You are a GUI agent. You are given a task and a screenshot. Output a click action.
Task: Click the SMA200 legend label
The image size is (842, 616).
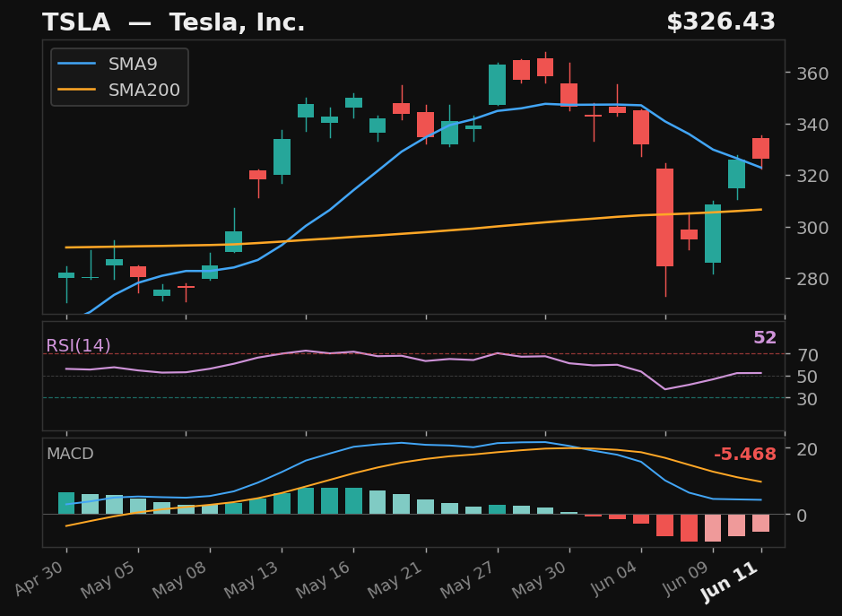click(x=143, y=90)
